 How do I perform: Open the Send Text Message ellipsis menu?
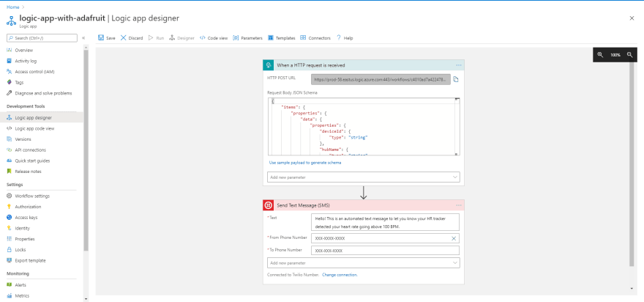coord(459,205)
